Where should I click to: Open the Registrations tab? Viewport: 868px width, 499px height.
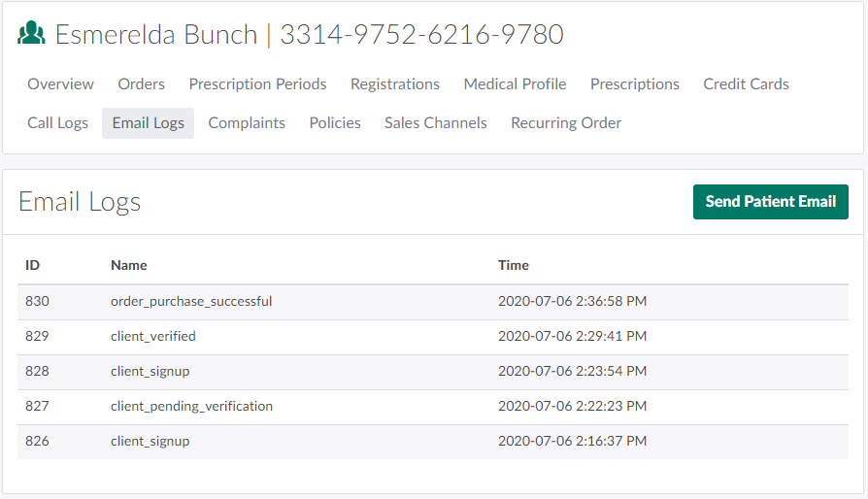click(x=395, y=84)
